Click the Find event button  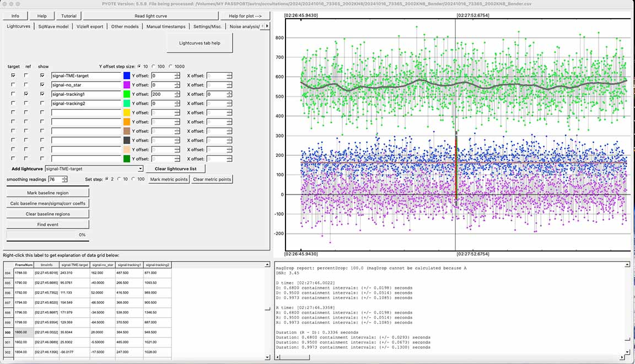pos(47,225)
